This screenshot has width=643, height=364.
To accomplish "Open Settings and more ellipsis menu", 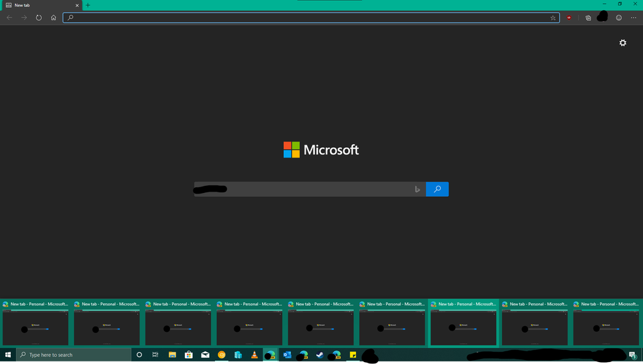I will coord(633,17).
